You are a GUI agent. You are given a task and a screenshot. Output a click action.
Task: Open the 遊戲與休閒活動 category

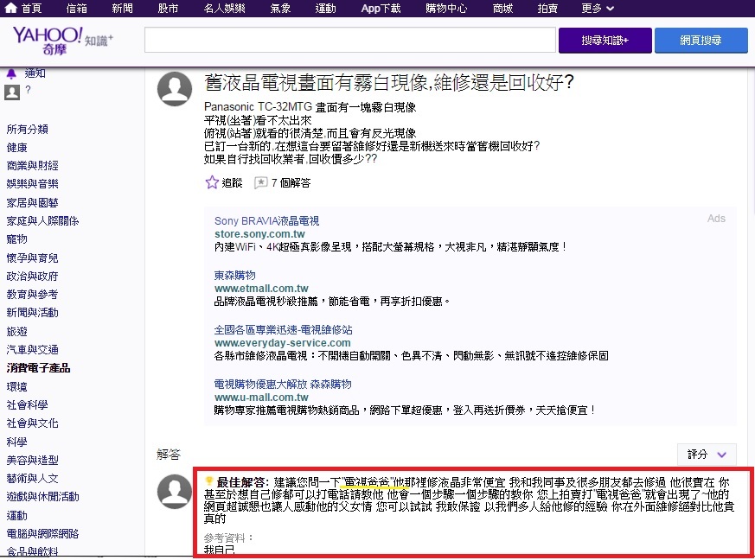42,497
